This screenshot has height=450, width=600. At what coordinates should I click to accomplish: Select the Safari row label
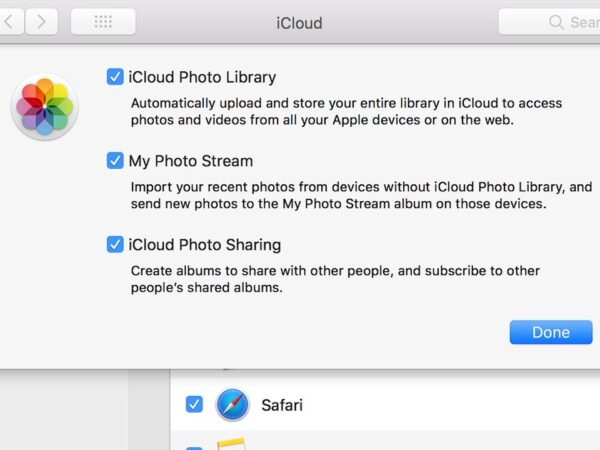282,405
